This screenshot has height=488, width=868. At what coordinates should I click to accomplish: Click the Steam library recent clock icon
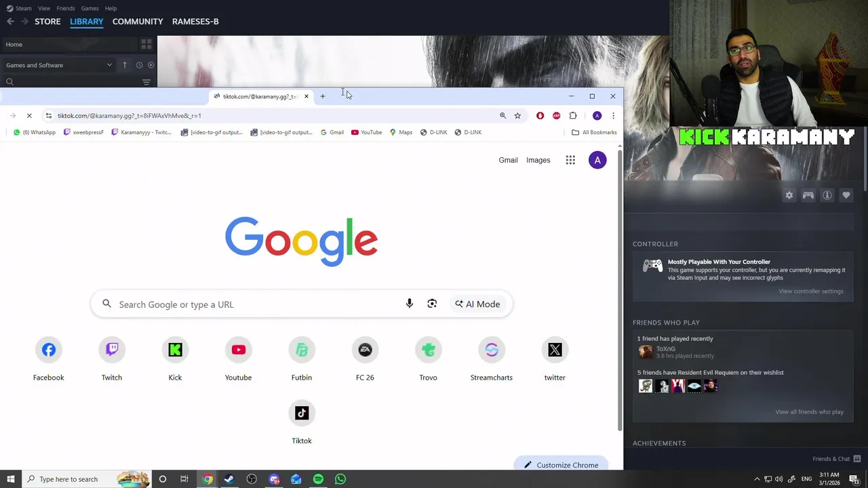tap(139, 65)
